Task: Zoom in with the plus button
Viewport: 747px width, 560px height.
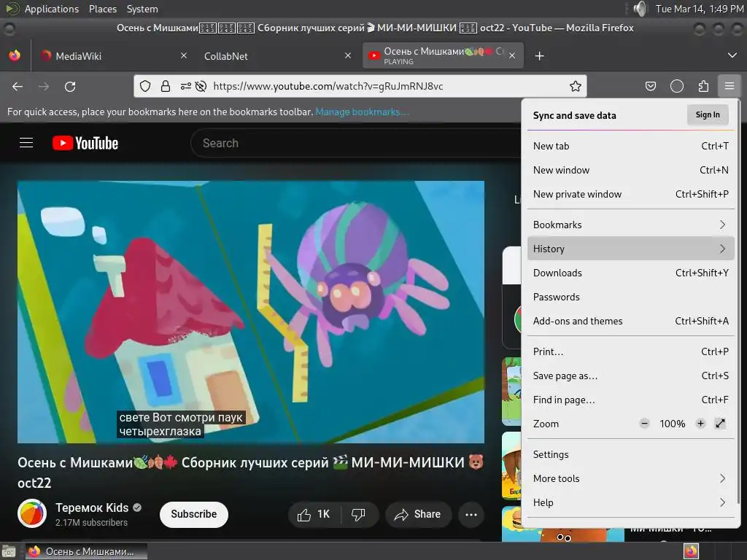Action: pyautogui.click(x=700, y=424)
